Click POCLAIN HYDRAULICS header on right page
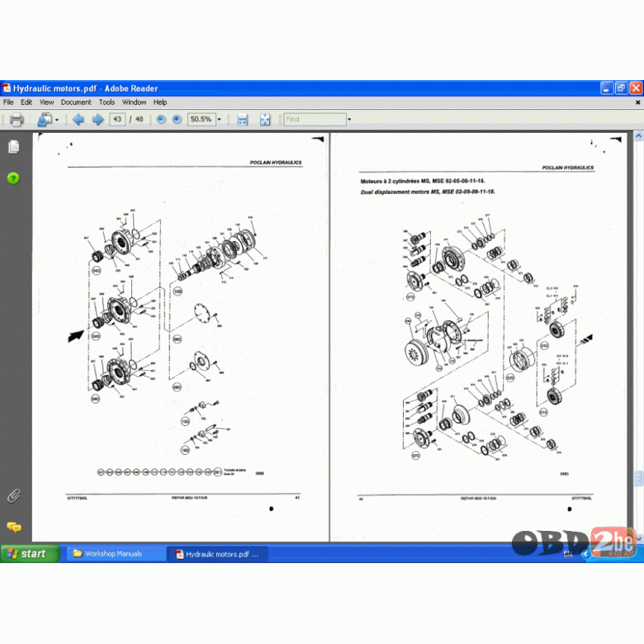 (567, 168)
